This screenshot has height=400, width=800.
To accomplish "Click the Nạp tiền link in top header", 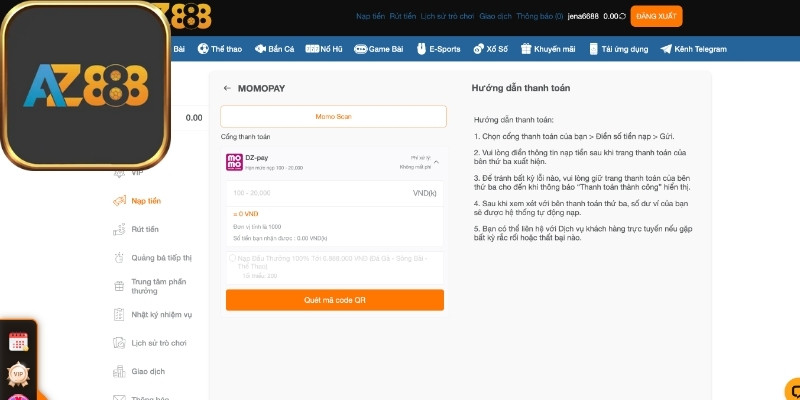I will (x=370, y=16).
